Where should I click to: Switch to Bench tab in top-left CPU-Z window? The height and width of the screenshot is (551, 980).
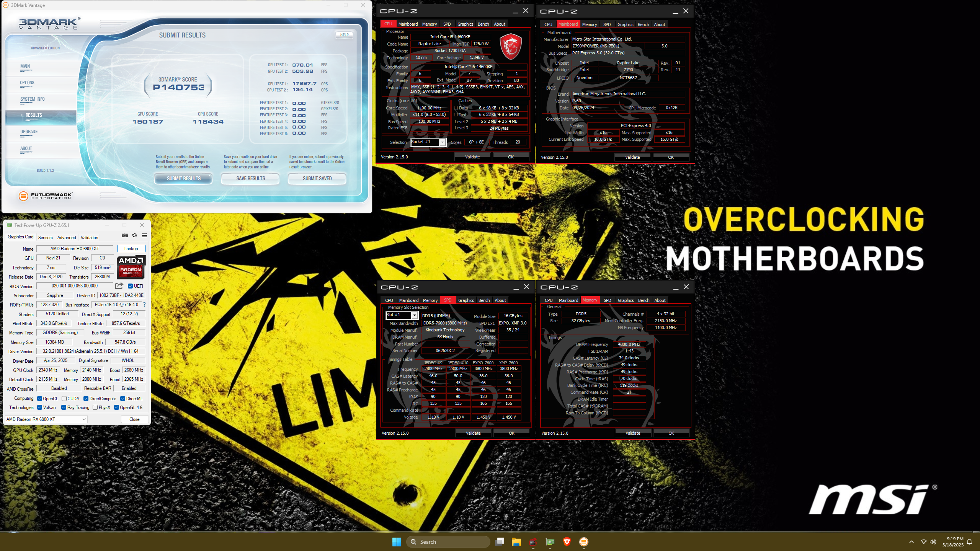coord(483,24)
